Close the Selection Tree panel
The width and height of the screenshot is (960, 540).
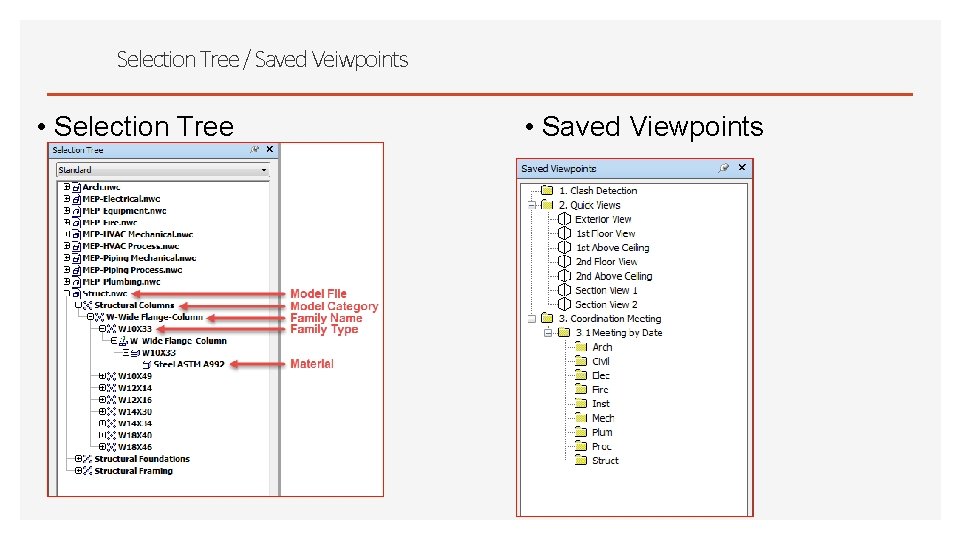[x=269, y=149]
